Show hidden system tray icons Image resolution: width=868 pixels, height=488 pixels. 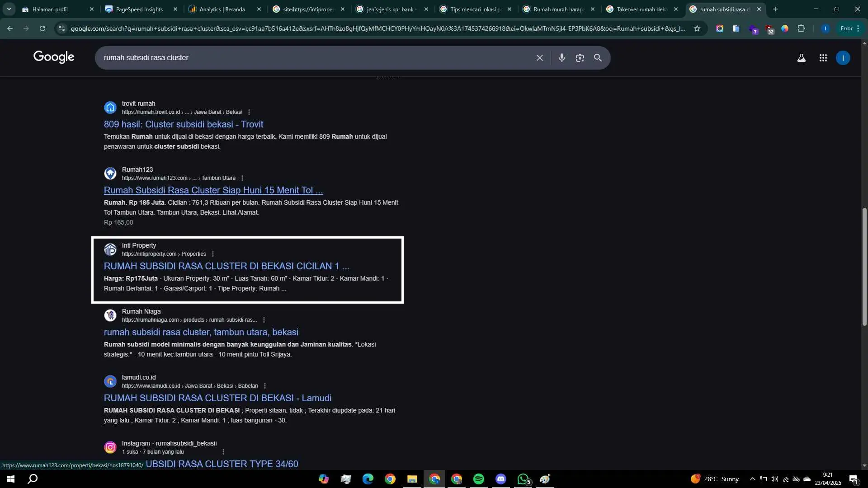click(752, 479)
